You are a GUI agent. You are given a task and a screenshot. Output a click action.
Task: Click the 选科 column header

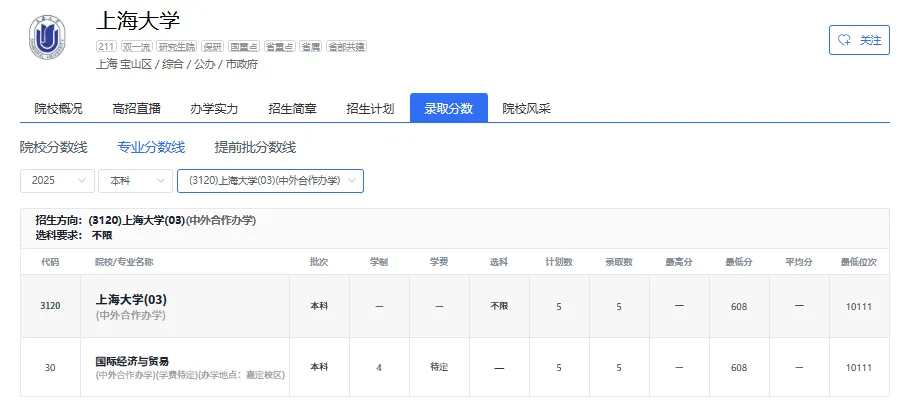coord(499,262)
